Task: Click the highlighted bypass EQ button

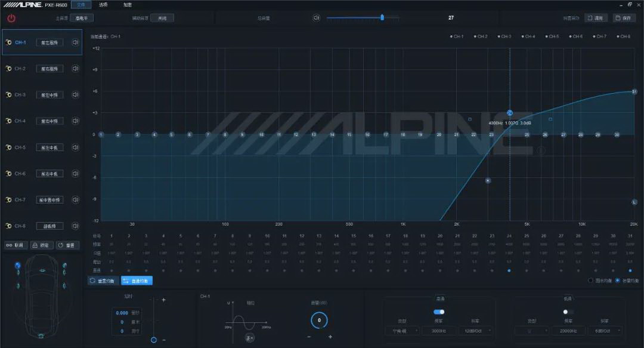Action: pyautogui.click(x=137, y=281)
